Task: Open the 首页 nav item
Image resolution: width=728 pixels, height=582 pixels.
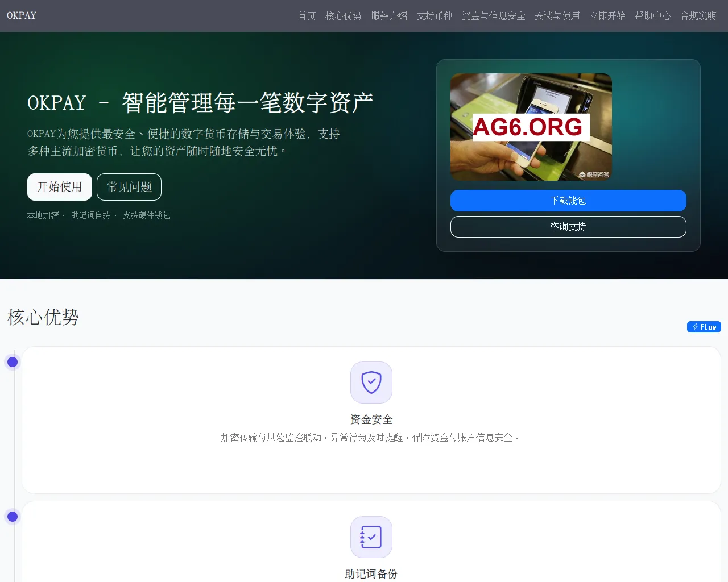Action: click(307, 16)
